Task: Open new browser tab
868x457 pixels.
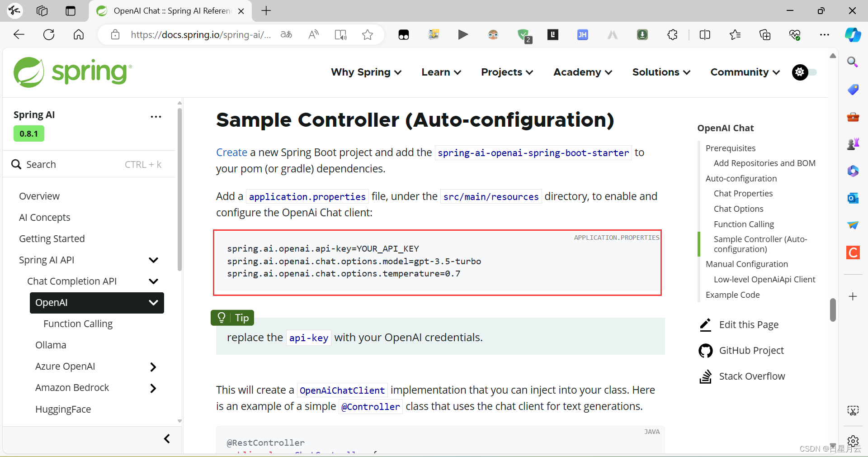Action: coord(266,11)
